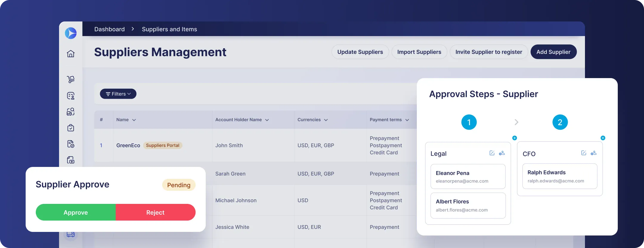The image size is (644, 248).
Task: Click USD, EUR, GBP in John Smith row
Action: point(316,145)
